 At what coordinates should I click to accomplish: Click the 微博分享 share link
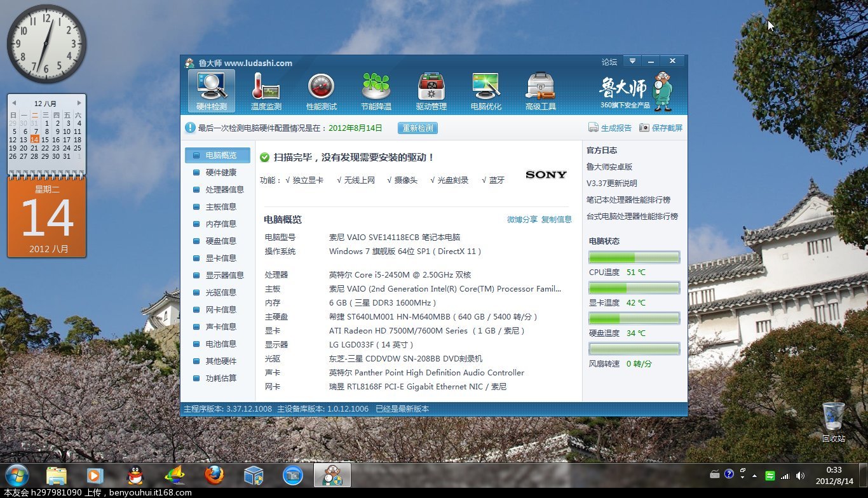point(522,219)
